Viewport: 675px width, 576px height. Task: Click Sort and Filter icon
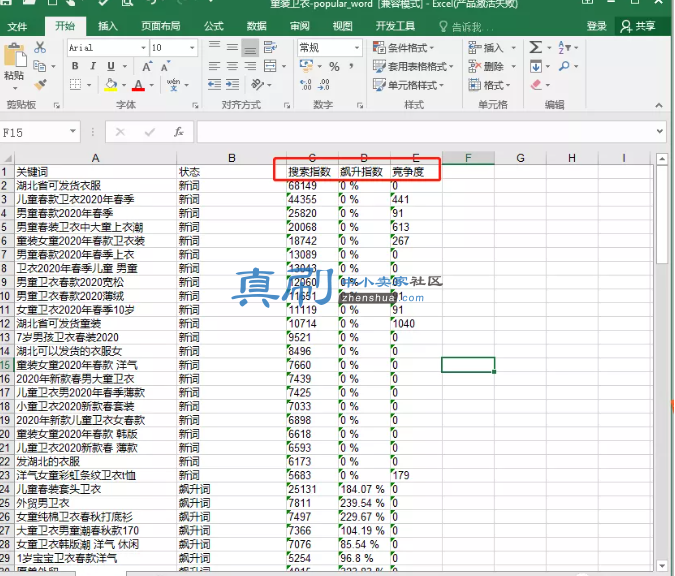[564, 47]
